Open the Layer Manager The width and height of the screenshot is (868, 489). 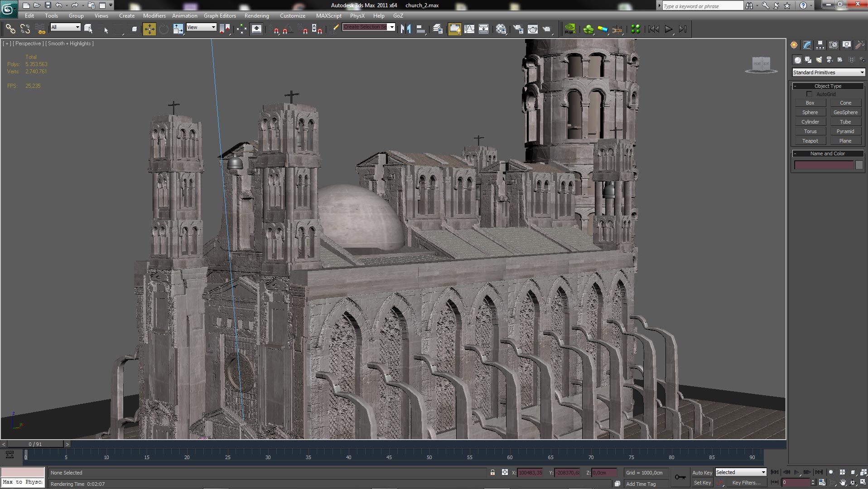[x=438, y=29]
